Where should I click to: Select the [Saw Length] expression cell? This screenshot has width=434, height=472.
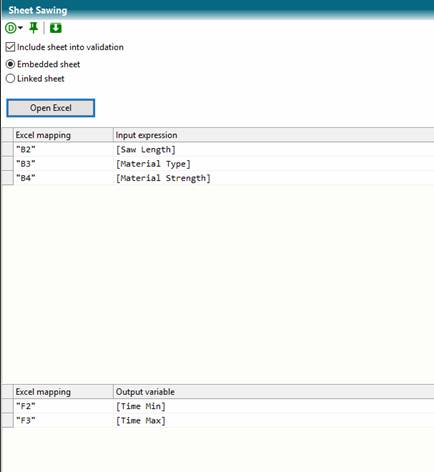click(x=274, y=150)
